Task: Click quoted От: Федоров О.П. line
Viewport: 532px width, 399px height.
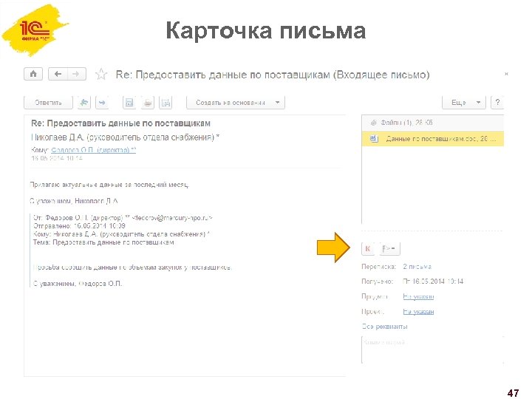Action: tap(123, 218)
